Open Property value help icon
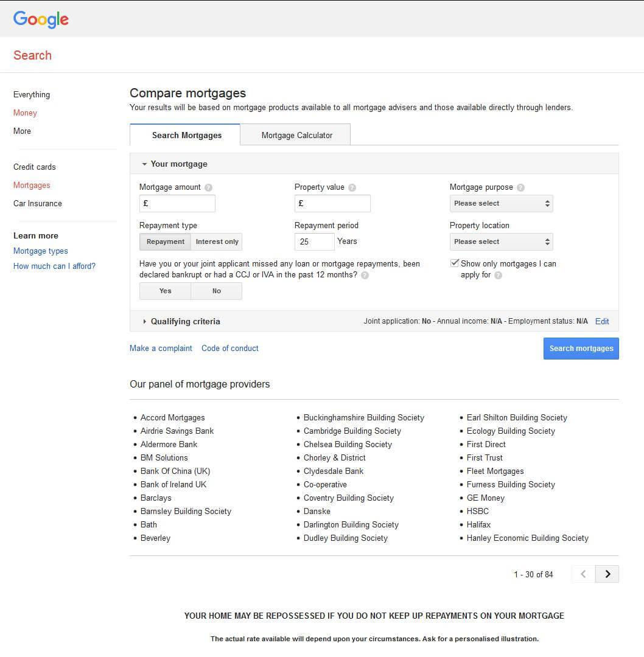 tap(352, 188)
